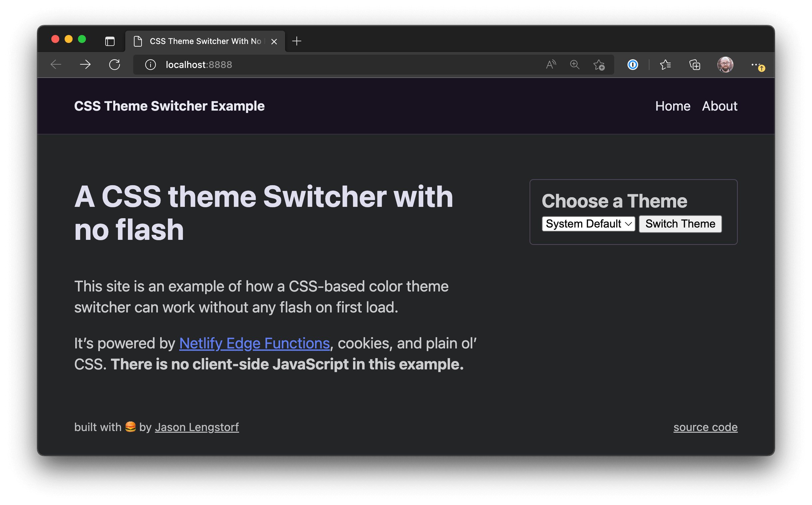Click the back navigation arrow
The height and width of the screenshot is (505, 812).
pos(56,65)
